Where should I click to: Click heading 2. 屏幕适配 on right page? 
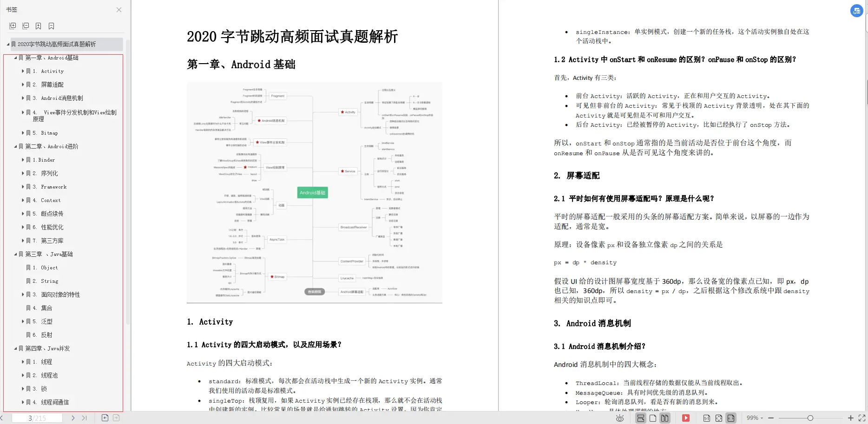(577, 176)
